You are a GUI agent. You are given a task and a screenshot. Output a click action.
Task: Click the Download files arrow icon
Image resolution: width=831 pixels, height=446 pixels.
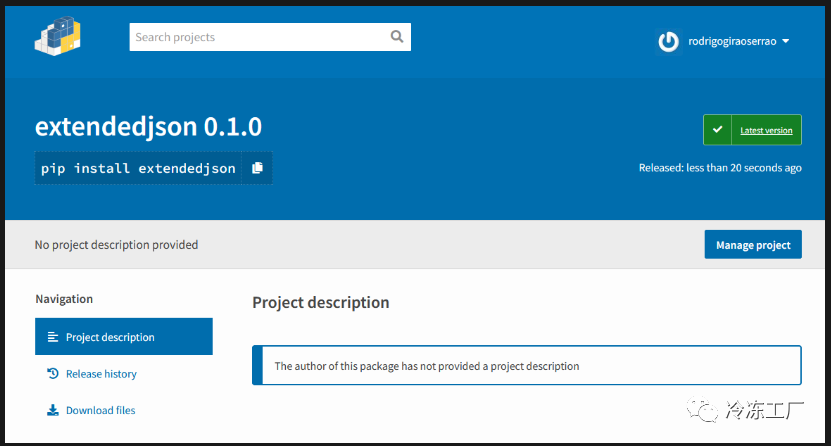pos(52,410)
